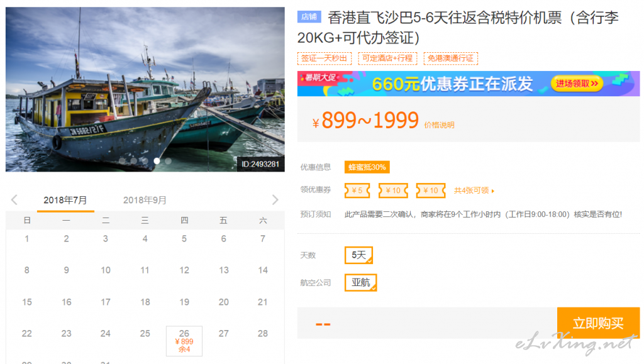Claim the rightmost ¥10 coupon
644x364 pixels.
click(430, 190)
